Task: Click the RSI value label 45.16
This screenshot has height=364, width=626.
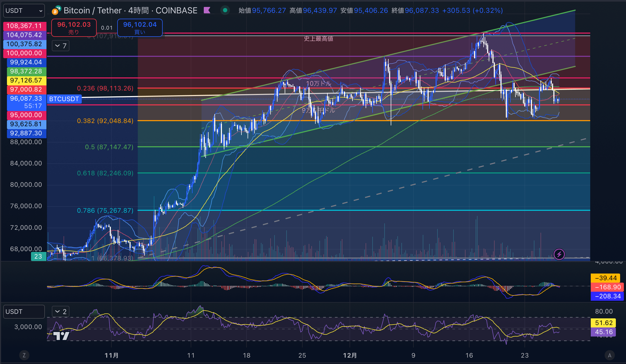Action: pyautogui.click(x=603, y=332)
